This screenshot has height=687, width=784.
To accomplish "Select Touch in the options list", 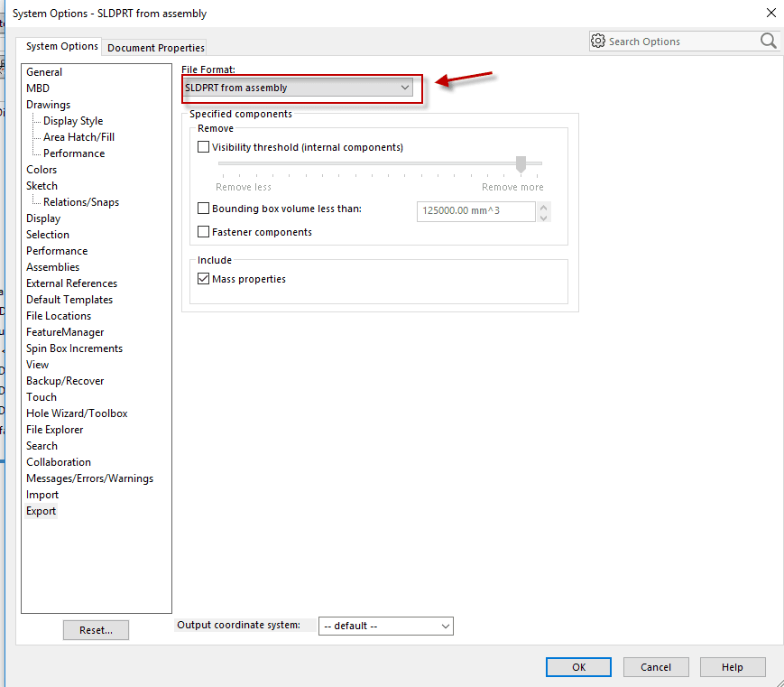I will (x=42, y=397).
